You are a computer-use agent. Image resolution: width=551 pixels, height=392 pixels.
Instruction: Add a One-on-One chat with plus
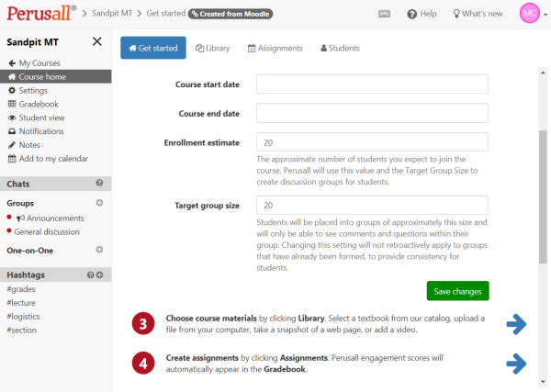[99, 250]
